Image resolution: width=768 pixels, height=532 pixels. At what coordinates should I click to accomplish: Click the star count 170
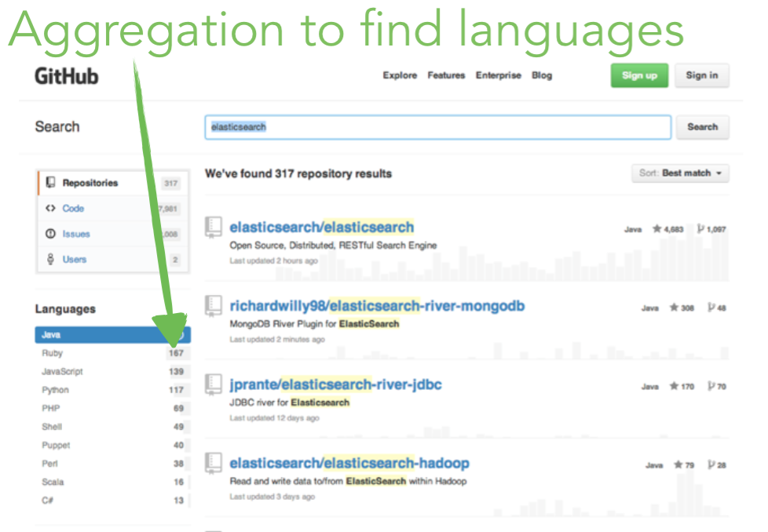(x=682, y=387)
